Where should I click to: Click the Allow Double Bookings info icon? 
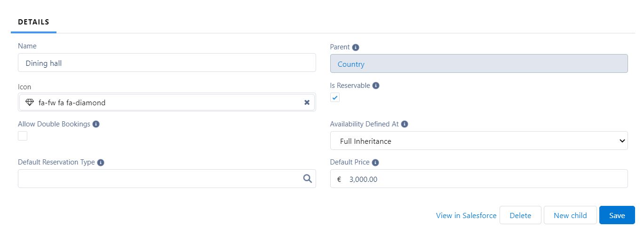tap(96, 125)
